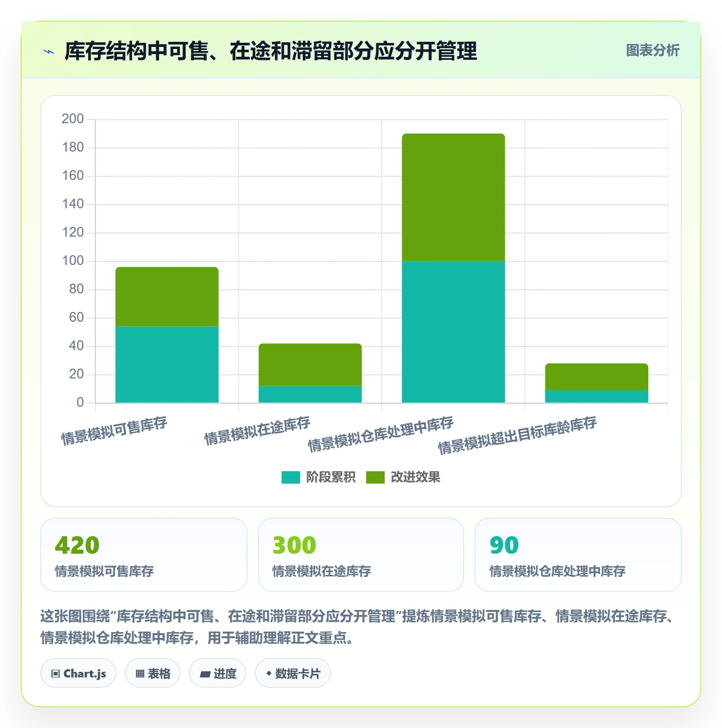
Task: Click the 数据卡片 tag
Action: pyautogui.click(x=293, y=673)
